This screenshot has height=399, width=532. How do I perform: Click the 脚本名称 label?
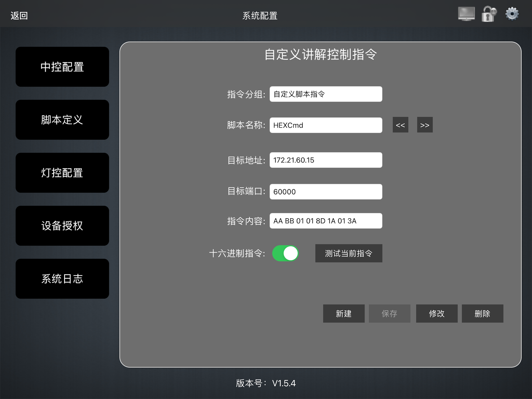tap(246, 125)
